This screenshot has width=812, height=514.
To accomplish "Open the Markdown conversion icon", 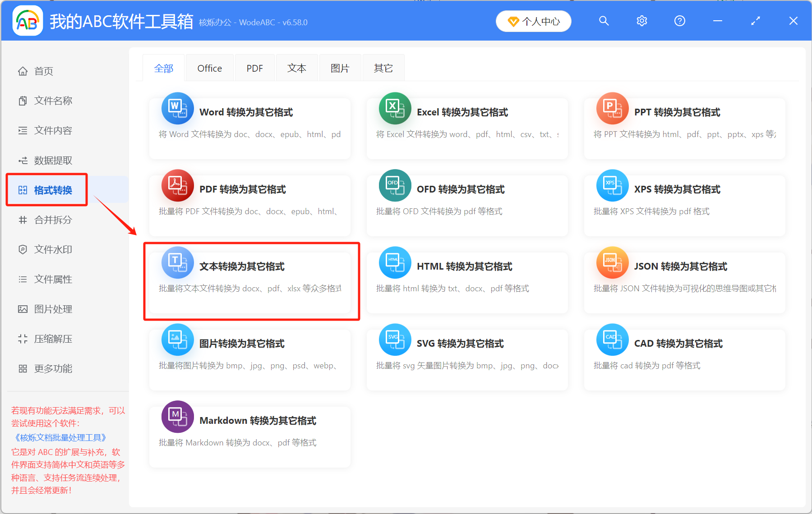I will point(177,417).
